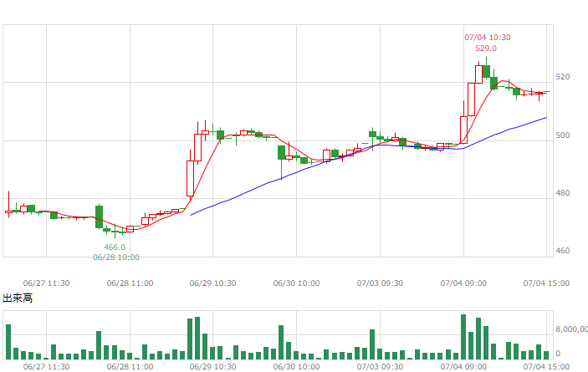Click the 8,000,00 volume axis label
The image size is (588, 372).
click(571, 329)
